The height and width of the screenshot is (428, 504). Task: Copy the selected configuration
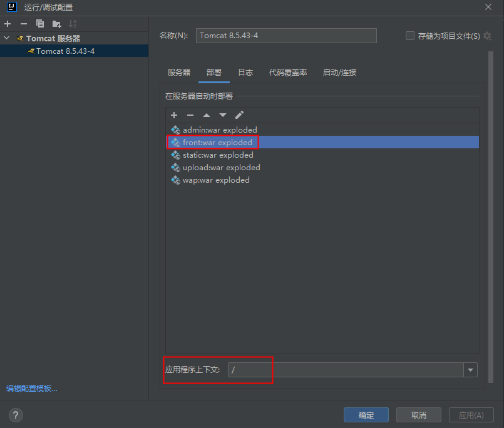click(x=40, y=24)
